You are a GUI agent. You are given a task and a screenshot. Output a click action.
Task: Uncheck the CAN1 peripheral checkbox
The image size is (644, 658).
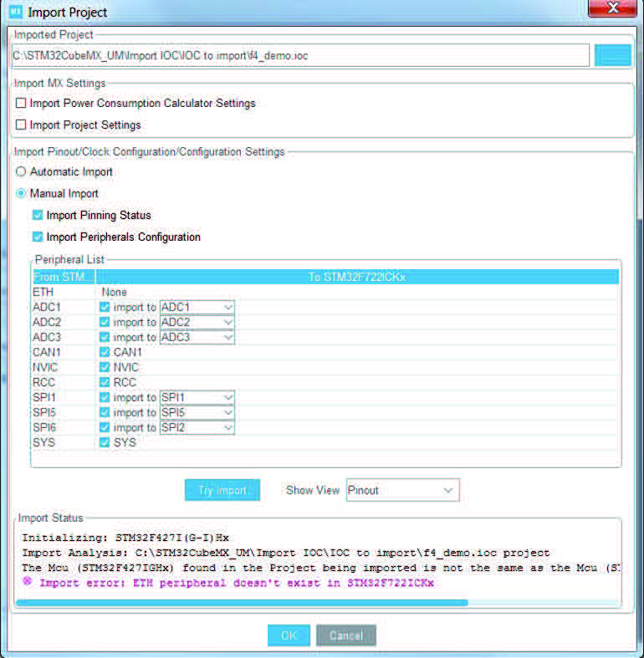(x=105, y=352)
